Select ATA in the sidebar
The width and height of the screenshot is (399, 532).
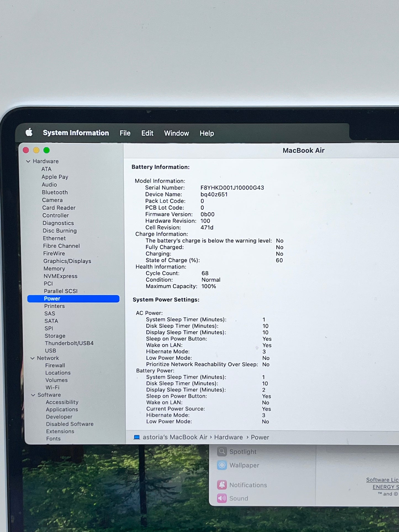click(x=46, y=169)
